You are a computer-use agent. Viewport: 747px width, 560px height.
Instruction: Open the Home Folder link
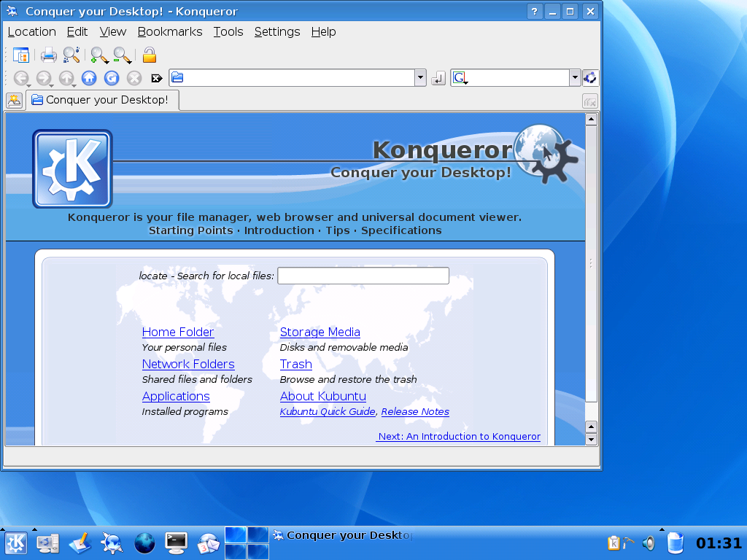click(178, 332)
